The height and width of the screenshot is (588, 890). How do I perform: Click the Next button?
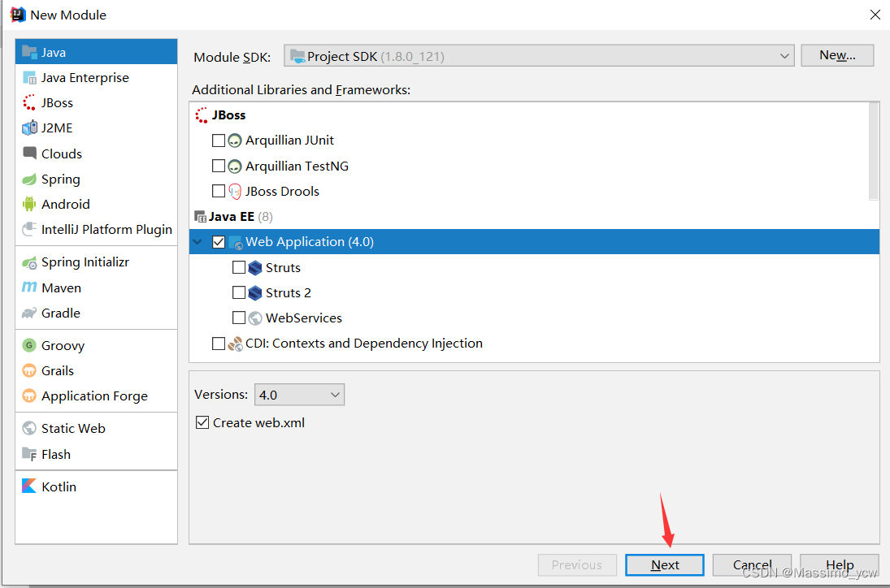(x=665, y=564)
